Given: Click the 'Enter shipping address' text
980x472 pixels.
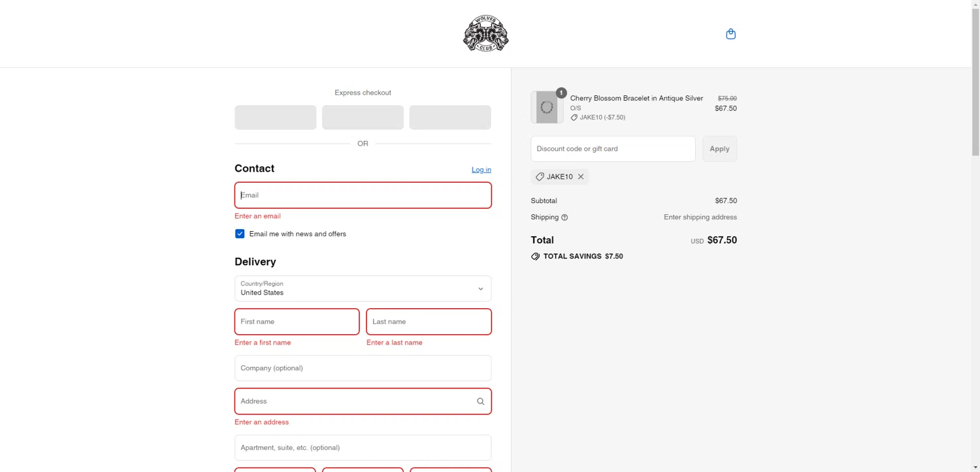Looking at the screenshot, I should (700, 217).
